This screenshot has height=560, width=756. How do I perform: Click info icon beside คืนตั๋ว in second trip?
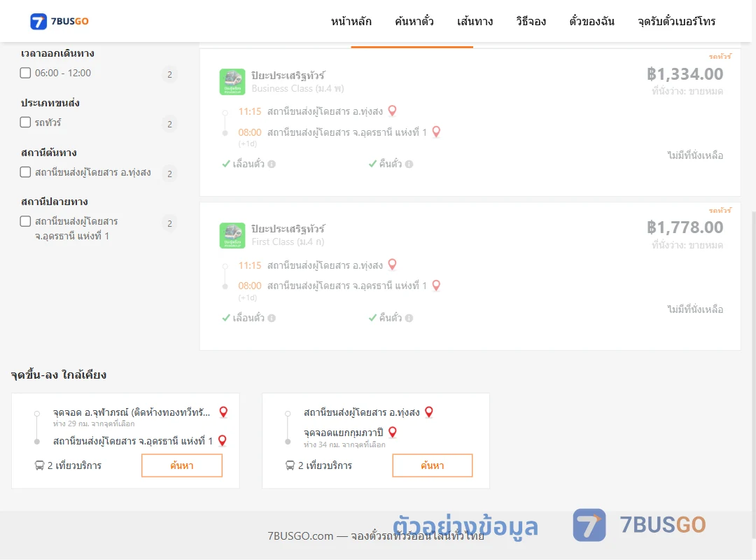tap(409, 318)
